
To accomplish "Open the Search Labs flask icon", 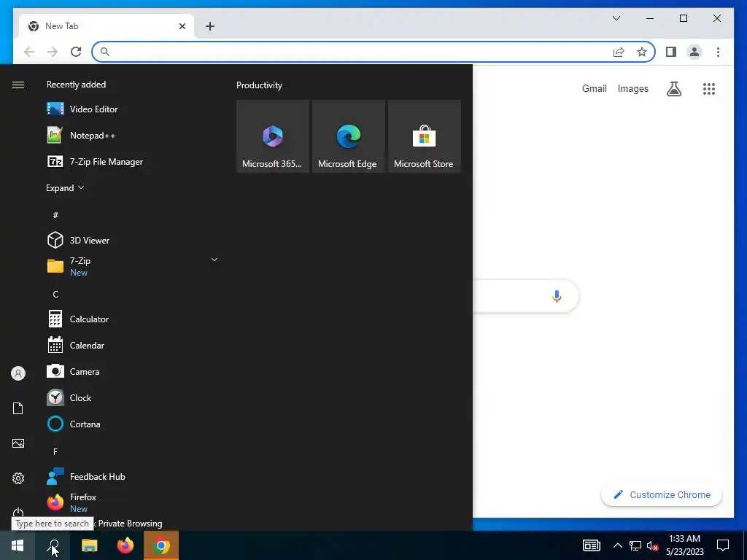I will coord(673,88).
